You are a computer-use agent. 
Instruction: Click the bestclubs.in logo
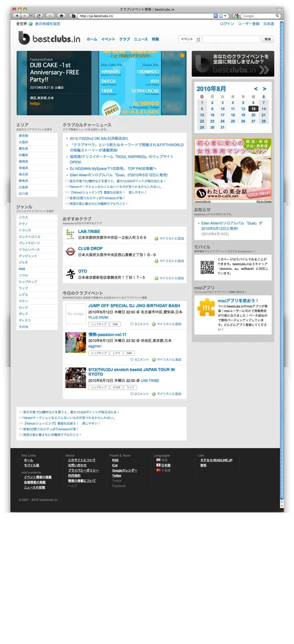[49, 38]
